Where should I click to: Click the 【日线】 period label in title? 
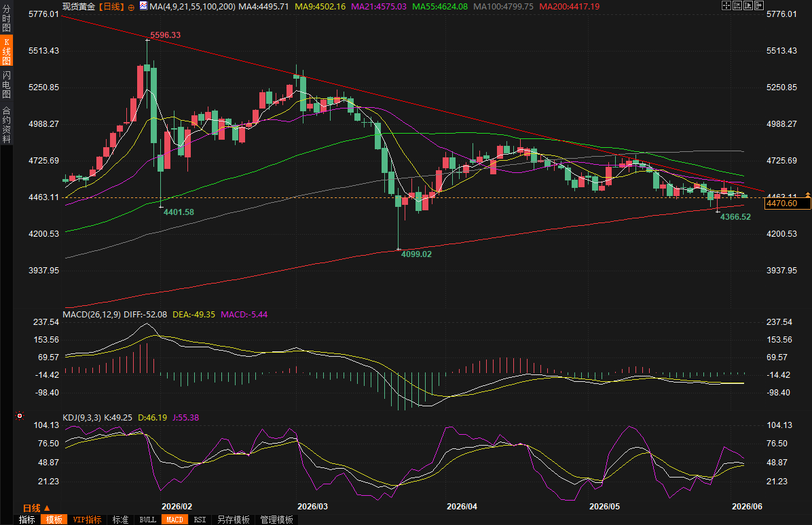click(111, 7)
